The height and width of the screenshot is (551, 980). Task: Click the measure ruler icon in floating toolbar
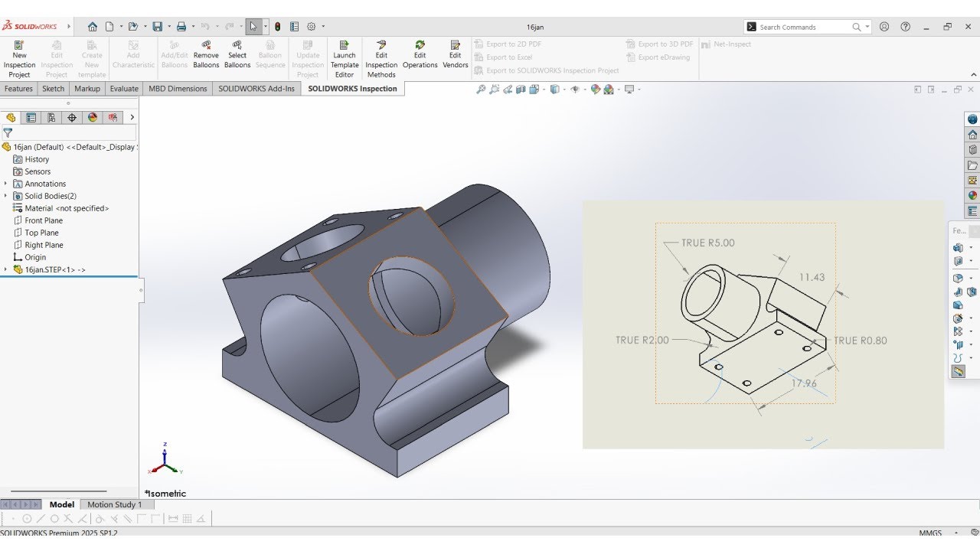[958, 371]
